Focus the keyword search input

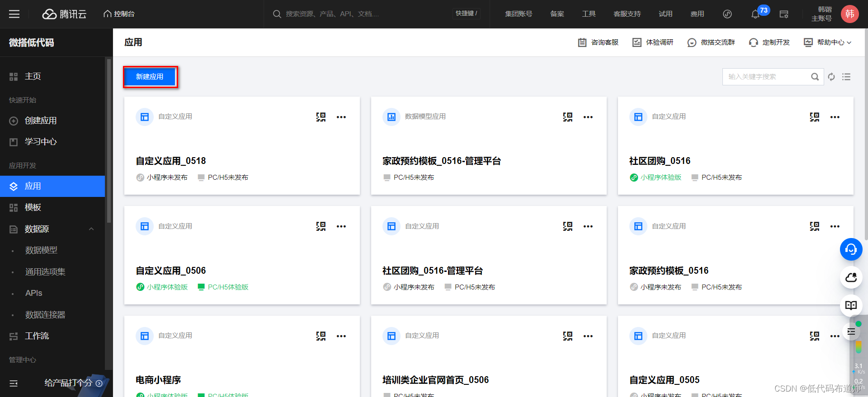(x=768, y=77)
